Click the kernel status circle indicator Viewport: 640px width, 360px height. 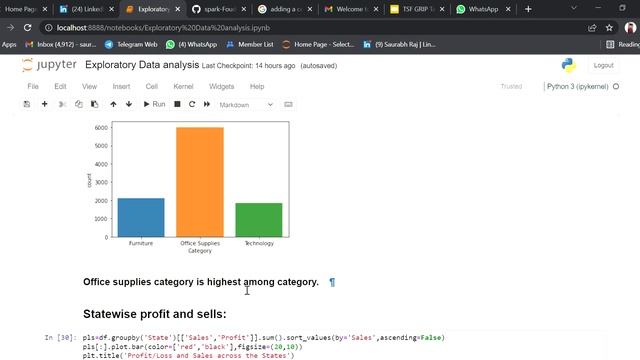pos(616,87)
